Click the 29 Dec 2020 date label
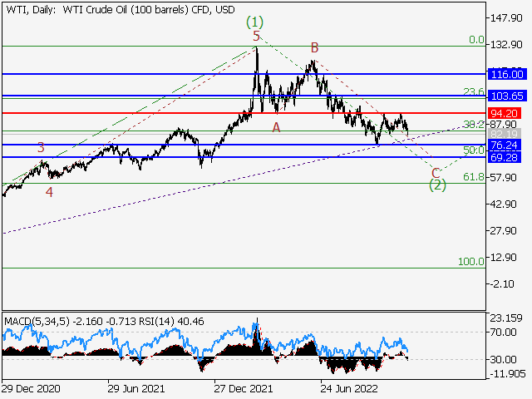The height and width of the screenshot is (399, 532). 31,389
